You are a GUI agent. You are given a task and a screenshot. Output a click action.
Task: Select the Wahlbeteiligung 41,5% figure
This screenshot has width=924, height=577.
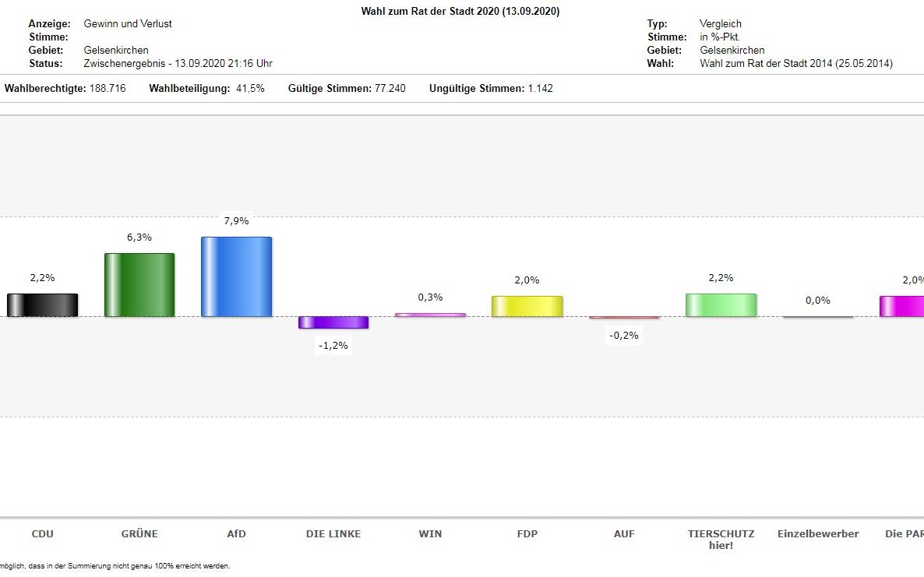(250, 88)
